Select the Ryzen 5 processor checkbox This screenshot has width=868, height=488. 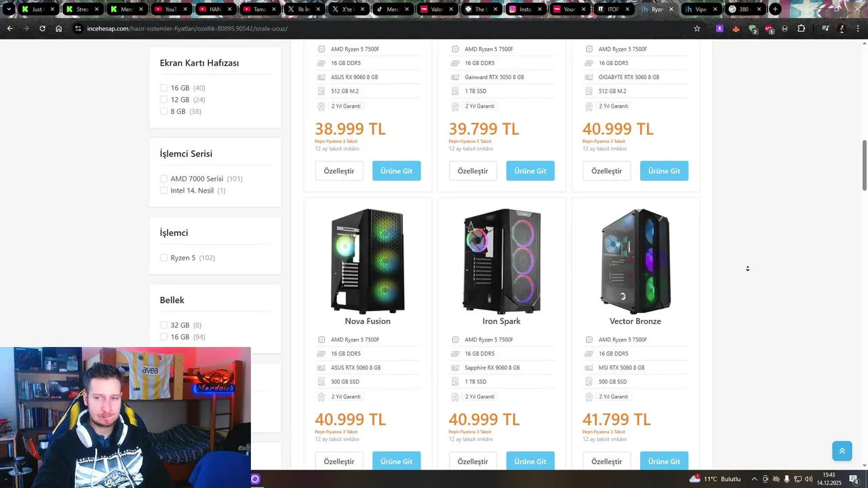[x=163, y=258]
